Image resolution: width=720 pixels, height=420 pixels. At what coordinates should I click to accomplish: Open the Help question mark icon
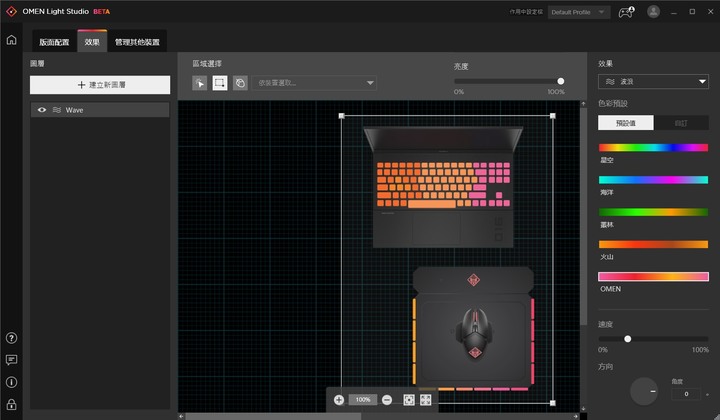(x=11, y=338)
